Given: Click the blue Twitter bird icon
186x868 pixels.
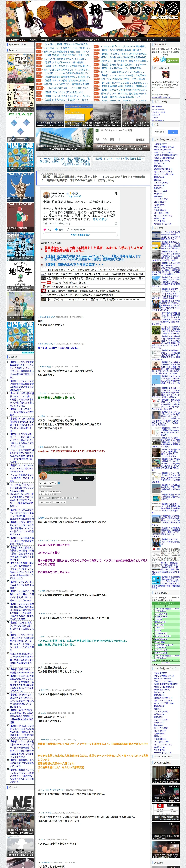Looking at the screenshot, I should [163, 60].
